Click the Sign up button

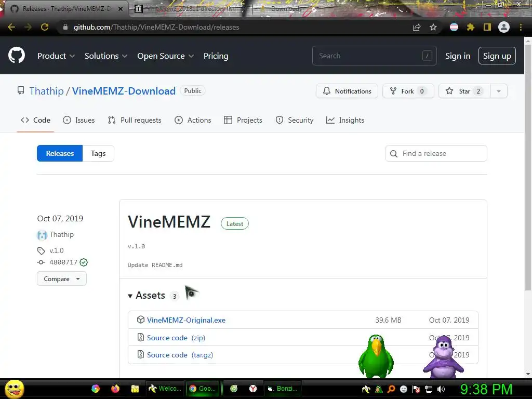tap(497, 56)
